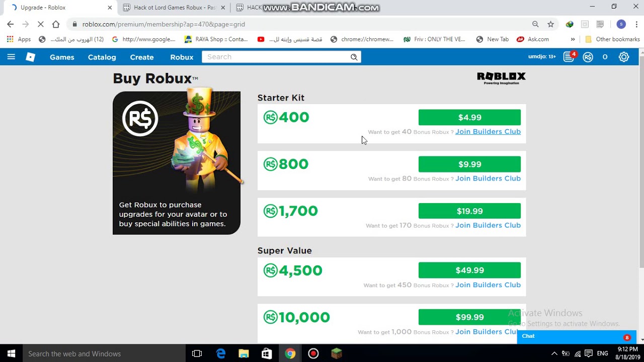Click the search magnifier icon
Viewport: 644px width, 362px height.
point(354,57)
